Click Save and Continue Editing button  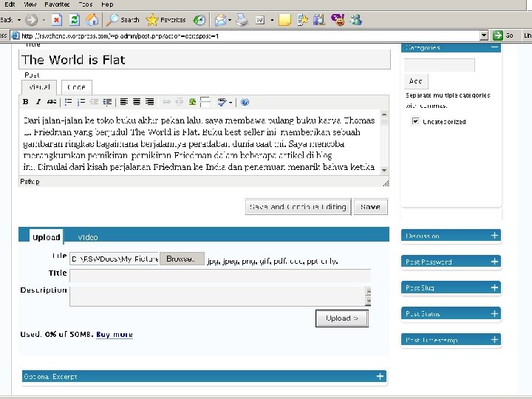pyautogui.click(x=298, y=207)
